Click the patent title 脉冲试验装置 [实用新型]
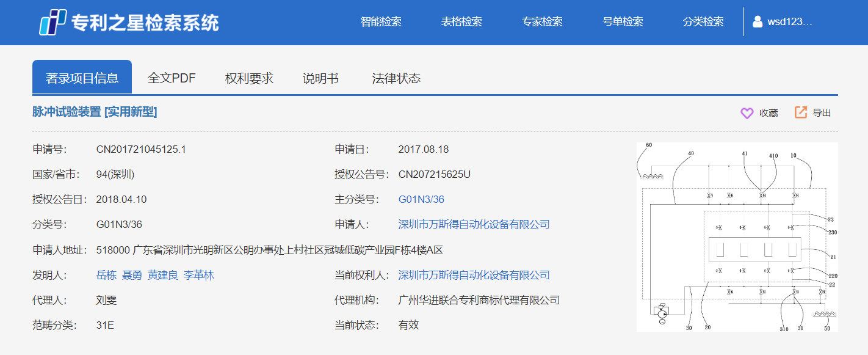 (95, 112)
